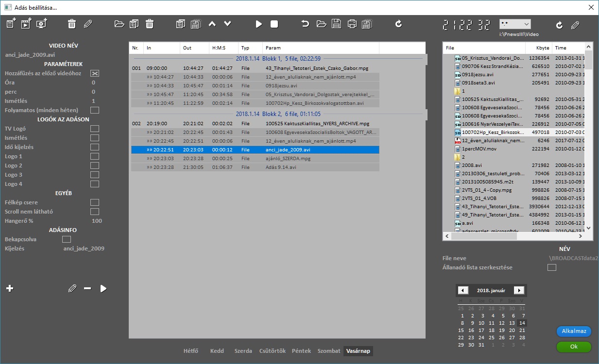Toggle the TV Logó checkbox
The image size is (599, 364).
(x=95, y=129)
